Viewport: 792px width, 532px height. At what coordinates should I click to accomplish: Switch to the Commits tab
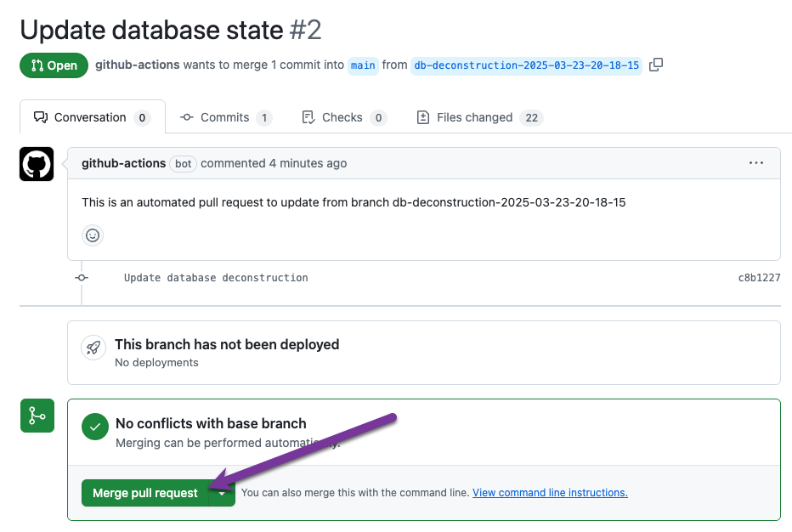[226, 117]
